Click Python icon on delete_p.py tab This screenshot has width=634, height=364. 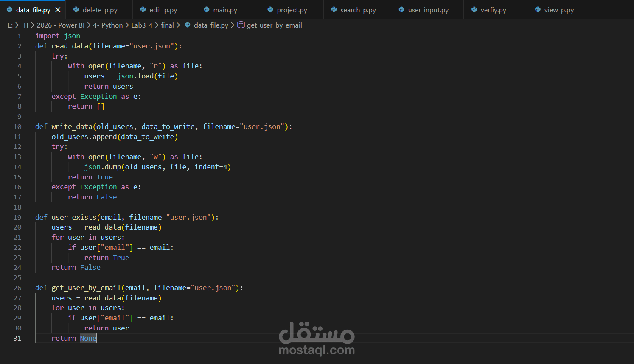pos(76,9)
